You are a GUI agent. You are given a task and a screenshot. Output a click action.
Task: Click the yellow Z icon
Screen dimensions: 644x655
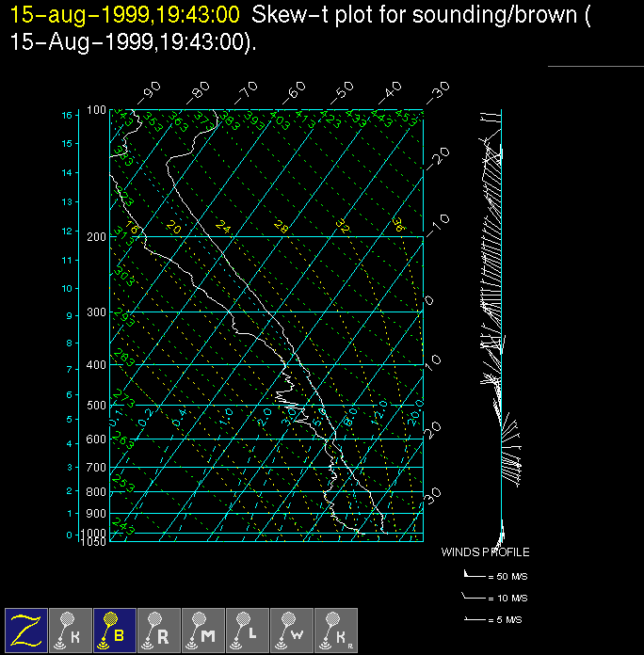pos(27,630)
